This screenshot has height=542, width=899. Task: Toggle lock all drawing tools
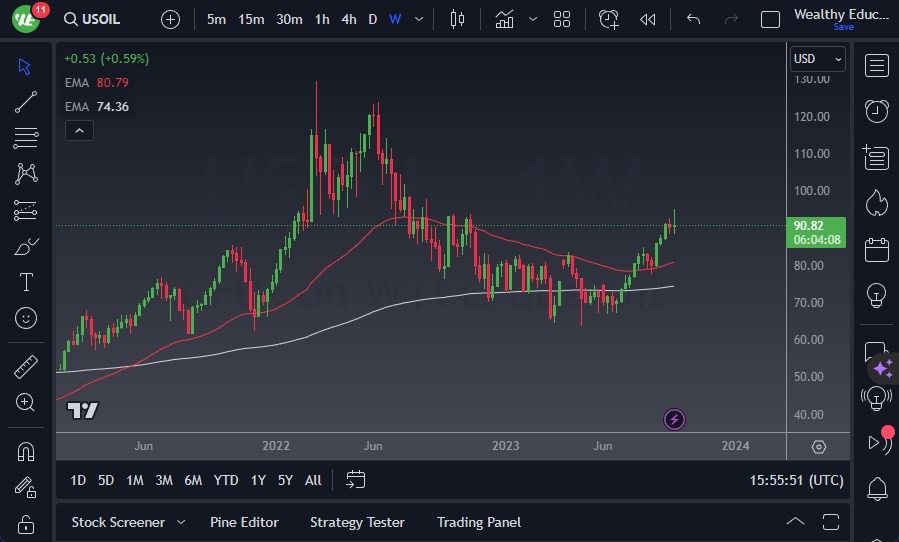pyautogui.click(x=26, y=523)
